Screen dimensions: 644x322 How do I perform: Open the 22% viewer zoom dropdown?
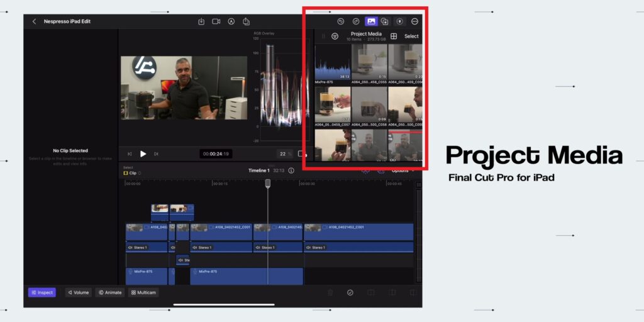(284, 154)
